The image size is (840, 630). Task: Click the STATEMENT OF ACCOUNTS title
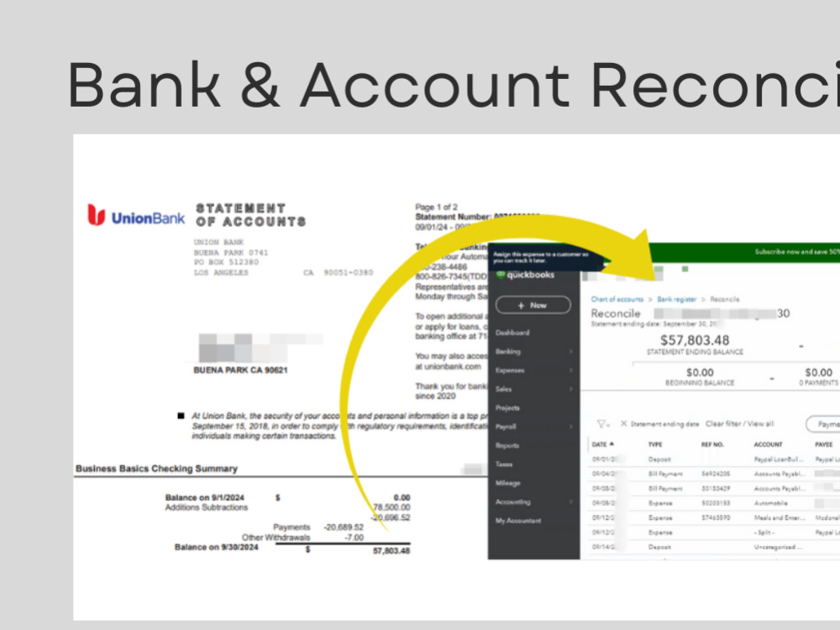click(x=250, y=215)
